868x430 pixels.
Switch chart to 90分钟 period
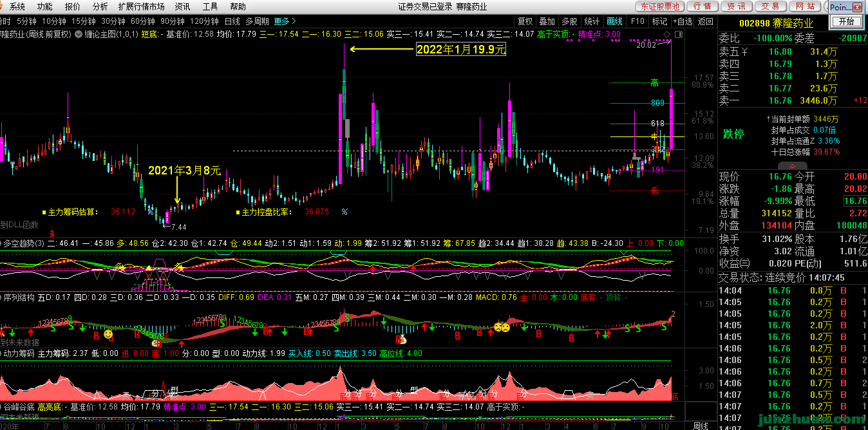172,21
